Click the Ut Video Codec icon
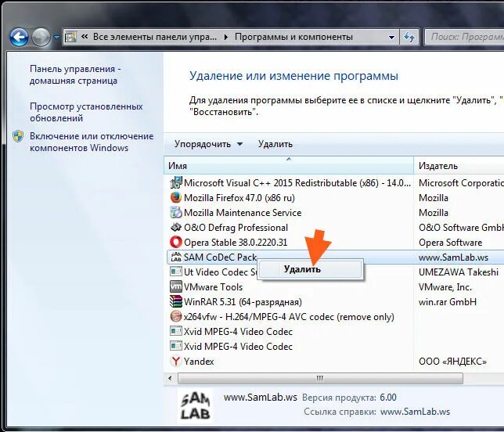The height and width of the screenshot is (432, 504). click(176, 272)
